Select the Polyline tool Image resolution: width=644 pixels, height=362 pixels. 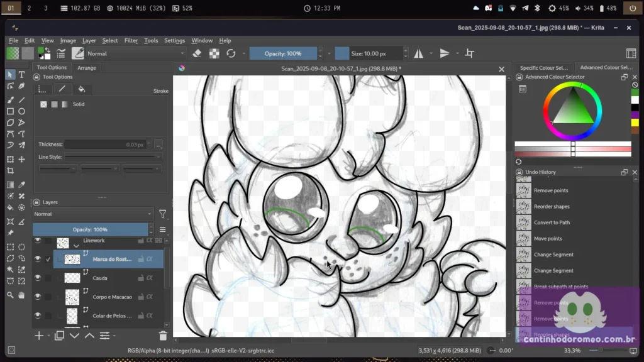(x=22, y=123)
